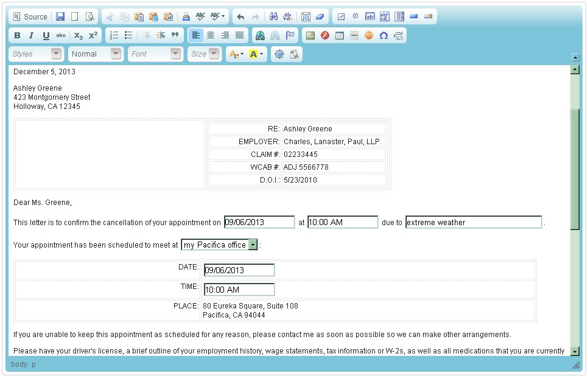The height and width of the screenshot is (376, 588).
Task: Toggle underline formatting
Action: 46,36
